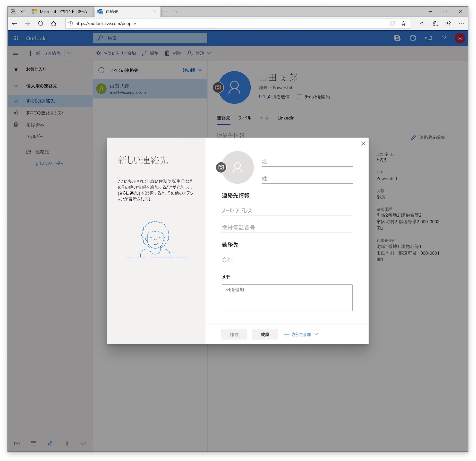Expand the さらに追加 dropdown
Image resolution: width=476 pixels, height=461 pixels.
pos(301,334)
